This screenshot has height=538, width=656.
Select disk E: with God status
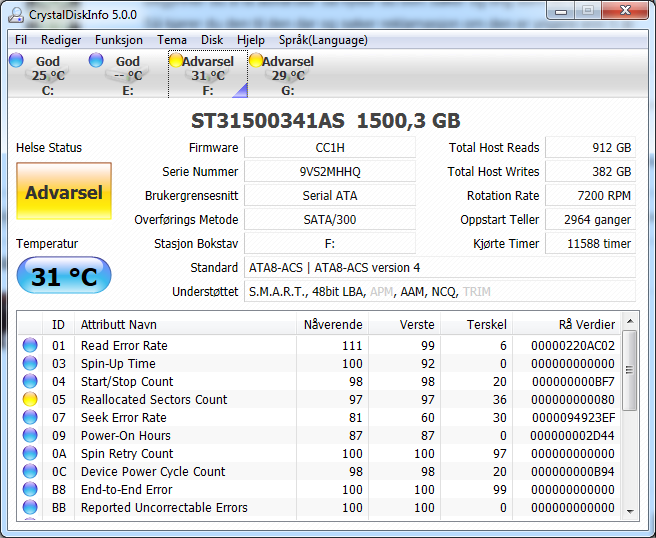[128, 75]
